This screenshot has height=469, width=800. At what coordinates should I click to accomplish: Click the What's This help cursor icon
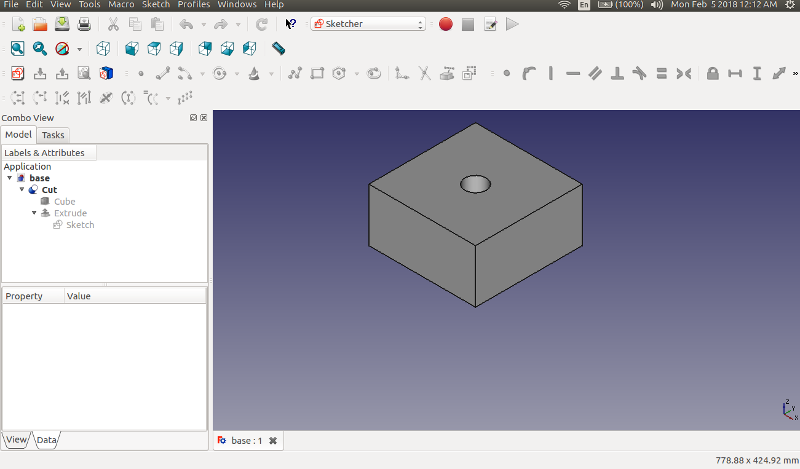(x=290, y=23)
